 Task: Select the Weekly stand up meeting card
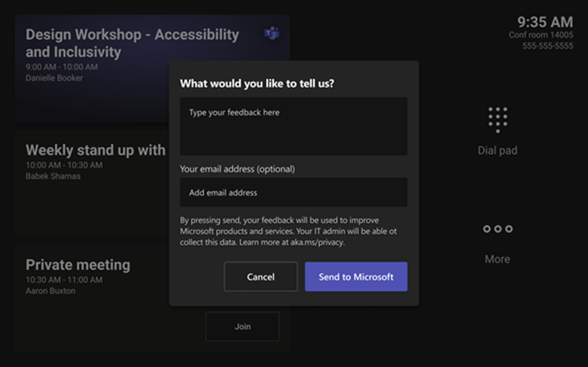pos(92,183)
